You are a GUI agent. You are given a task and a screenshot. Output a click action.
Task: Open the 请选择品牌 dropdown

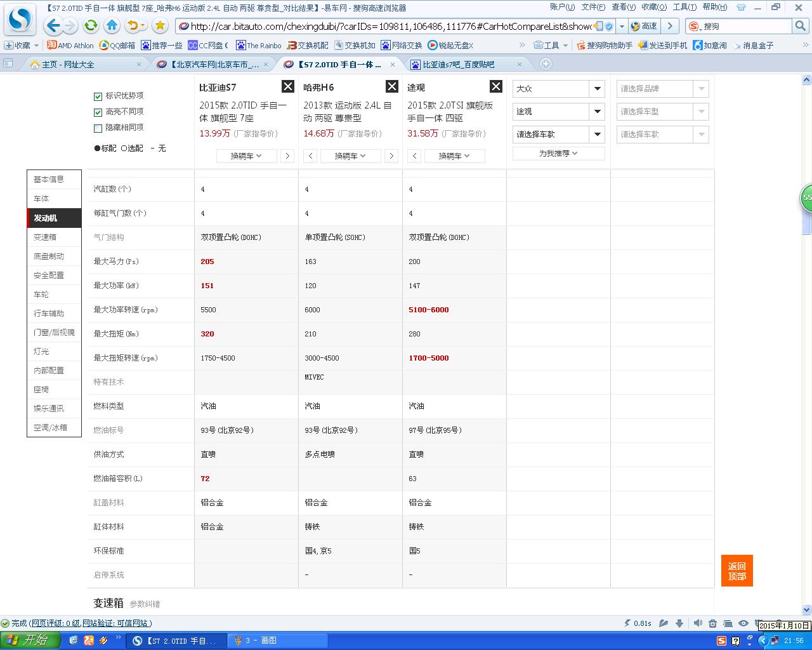pos(663,89)
